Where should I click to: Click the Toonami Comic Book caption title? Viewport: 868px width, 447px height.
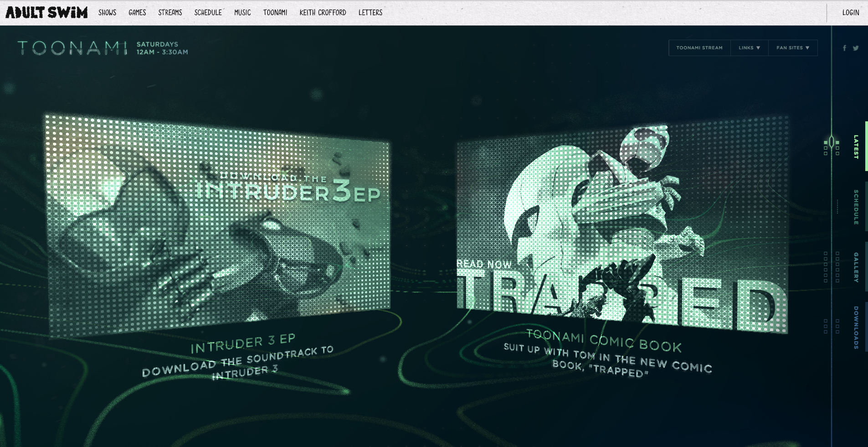[604, 341]
